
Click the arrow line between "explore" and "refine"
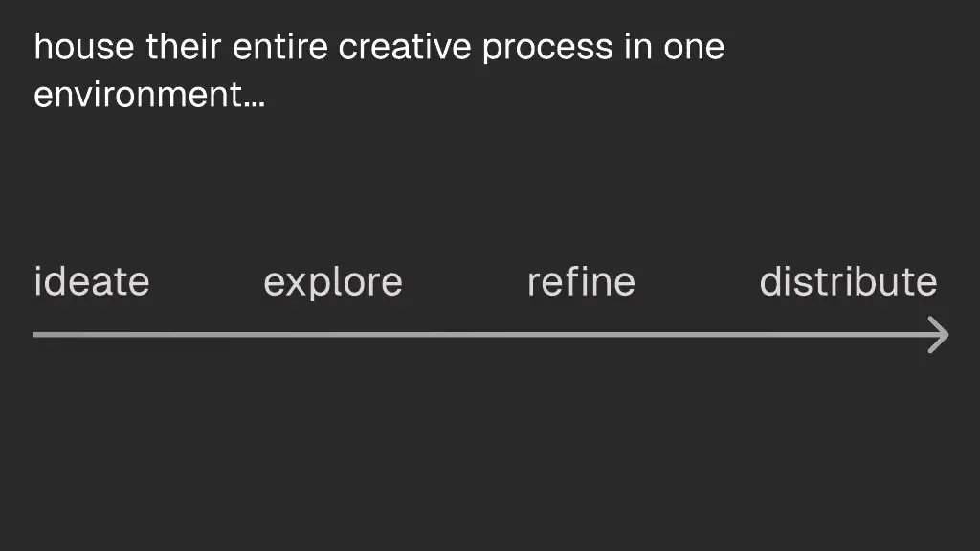464,335
